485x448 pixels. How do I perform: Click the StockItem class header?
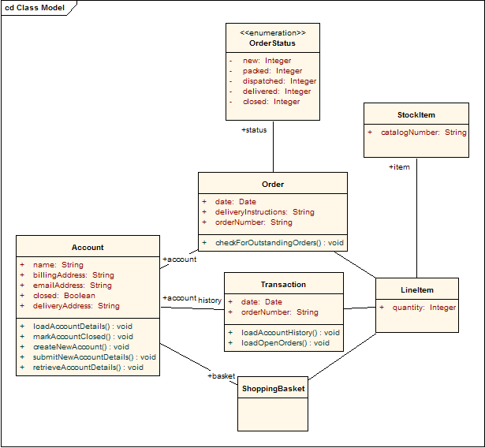click(416, 114)
